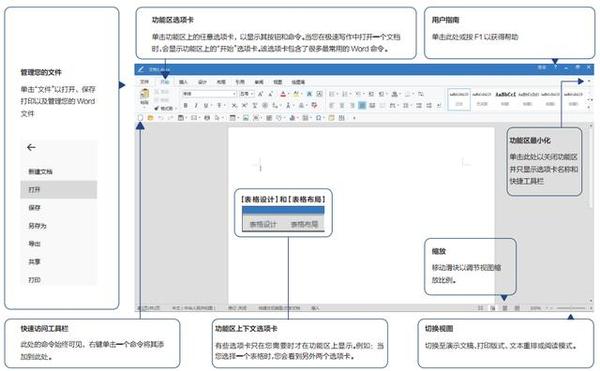Click the Grow Font icon
This screenshot has height=371, width=600.
pos(261,94)
